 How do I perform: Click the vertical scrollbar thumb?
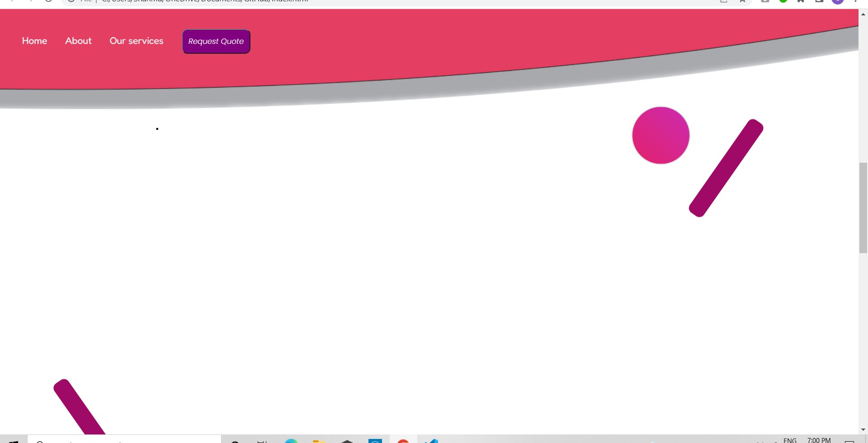[x=863, y=207]
